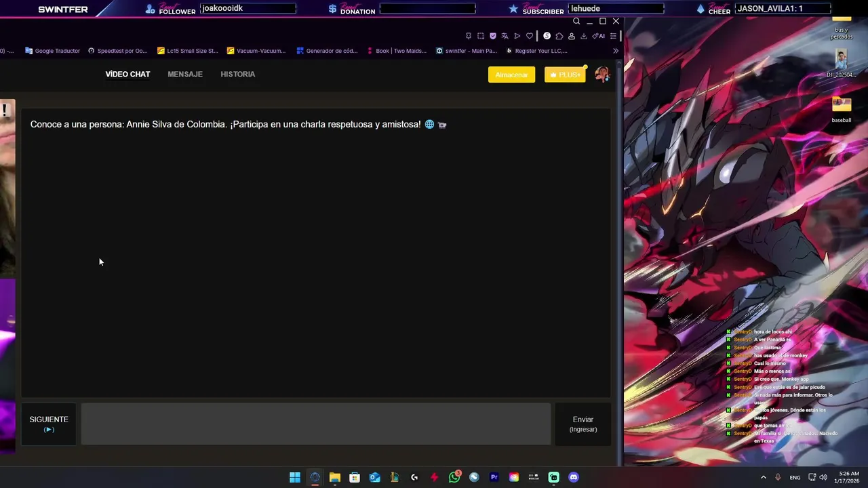This screenshot has height=488, width=868.
Task: Open the Register Your LLC bookmark
Action: [x=536, y=51]
